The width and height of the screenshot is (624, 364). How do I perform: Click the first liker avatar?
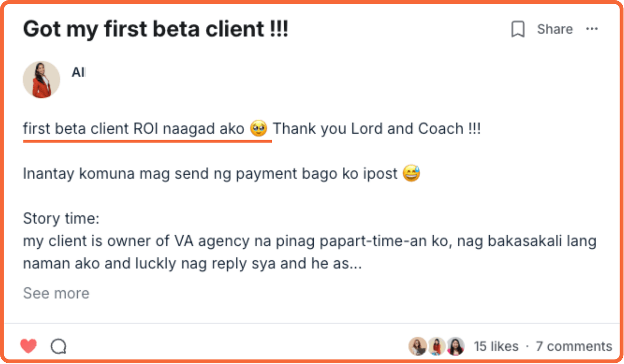pos(417,346)
